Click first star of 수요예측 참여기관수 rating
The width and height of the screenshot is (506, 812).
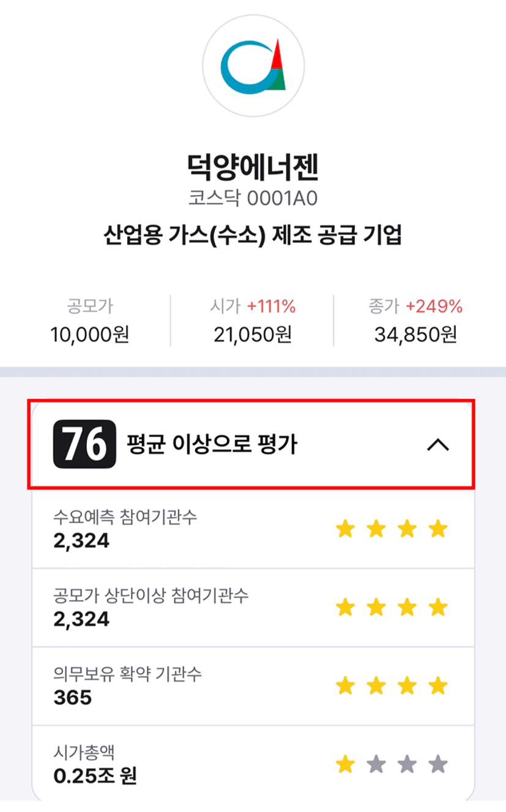click(346, 529)
